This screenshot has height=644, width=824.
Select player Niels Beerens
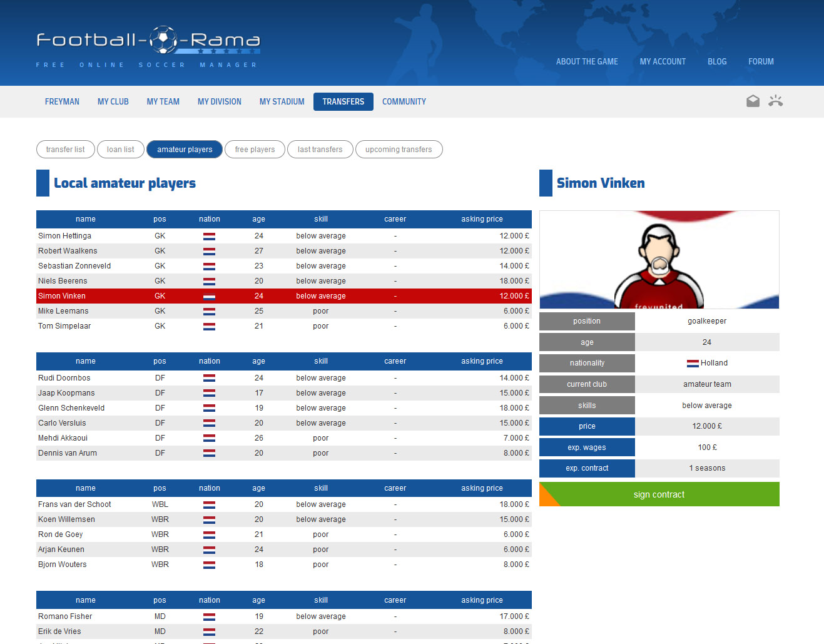[63, 281]
